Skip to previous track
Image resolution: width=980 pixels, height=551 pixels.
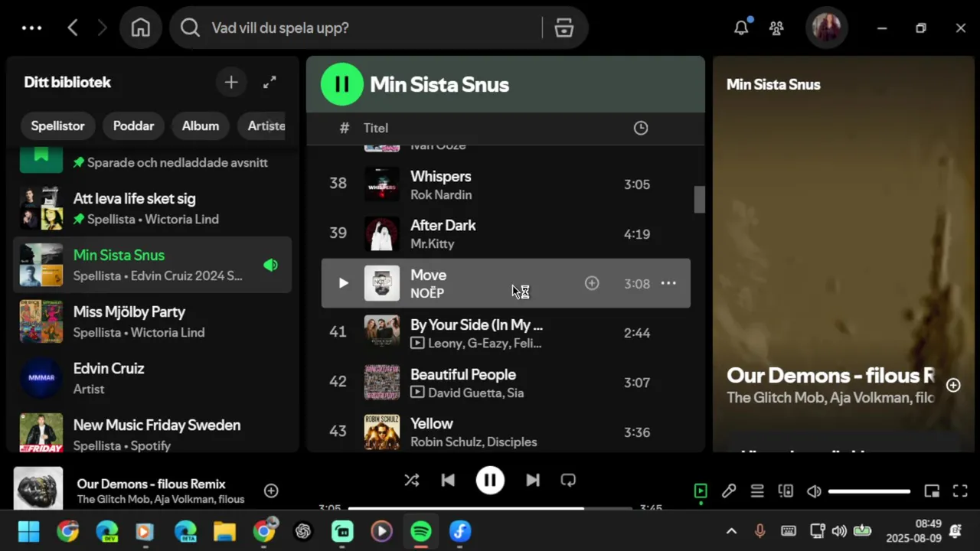[x=448, y=481]
